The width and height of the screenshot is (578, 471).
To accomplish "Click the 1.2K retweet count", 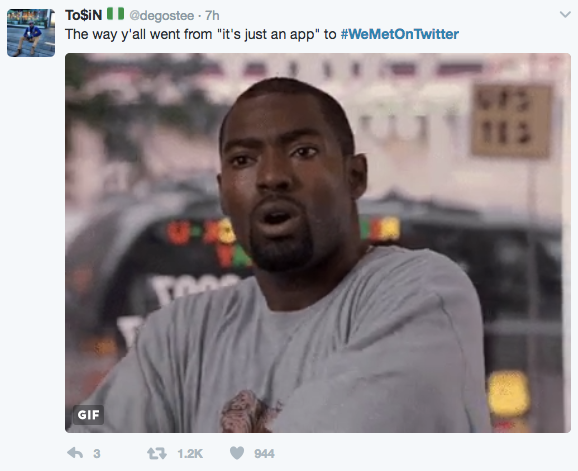I will coord(190,454).
